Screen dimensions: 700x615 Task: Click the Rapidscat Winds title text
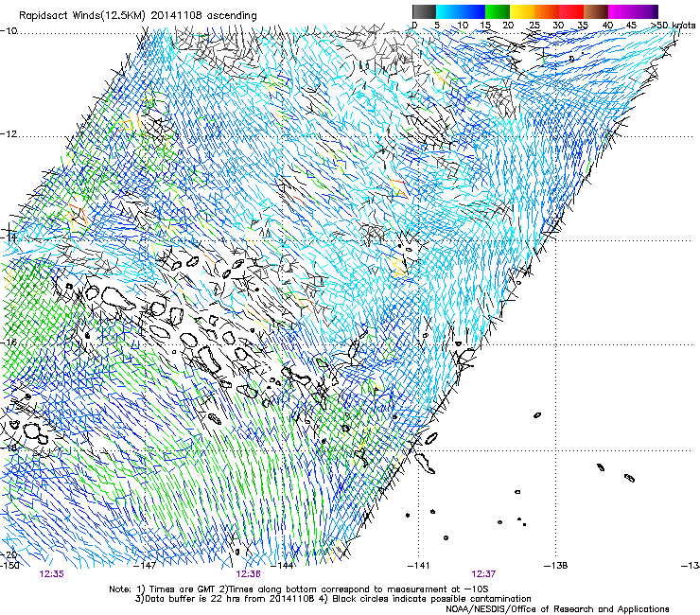click(x=138, y=16)
